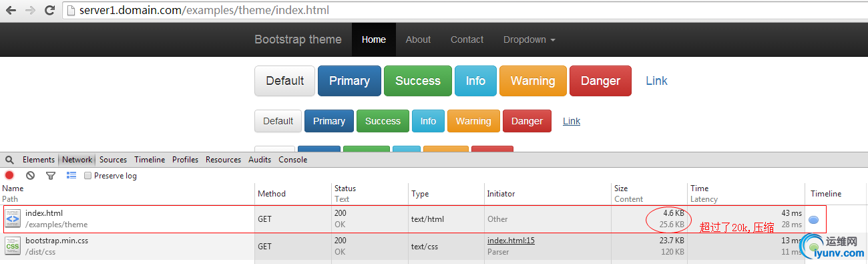Screen dimensions: 868x264
Task: Click the CSS file icon for bootstrap.min.css
Action: pyautogui.click(x=13, y=246)
